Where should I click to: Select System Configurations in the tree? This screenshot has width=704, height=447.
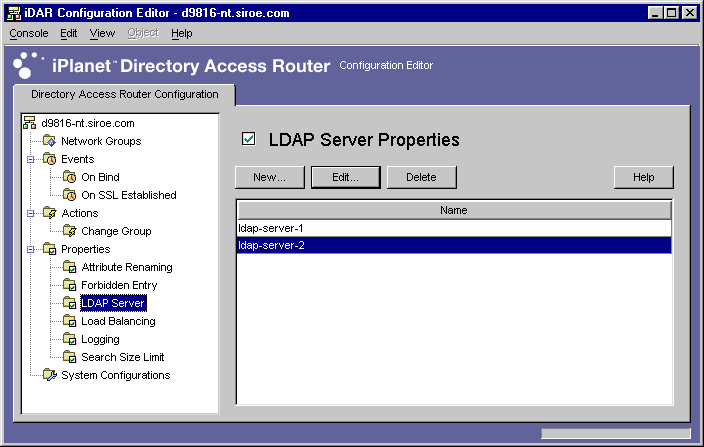[115, 375]
